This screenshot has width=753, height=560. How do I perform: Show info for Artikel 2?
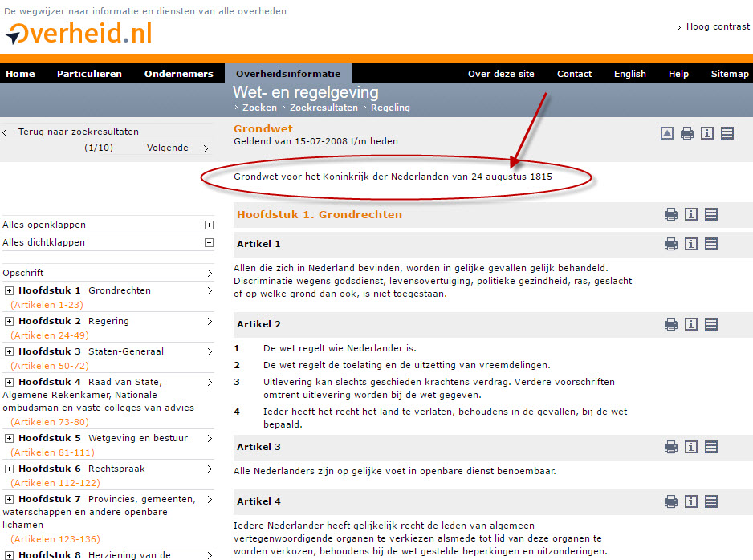pos(691,324)
